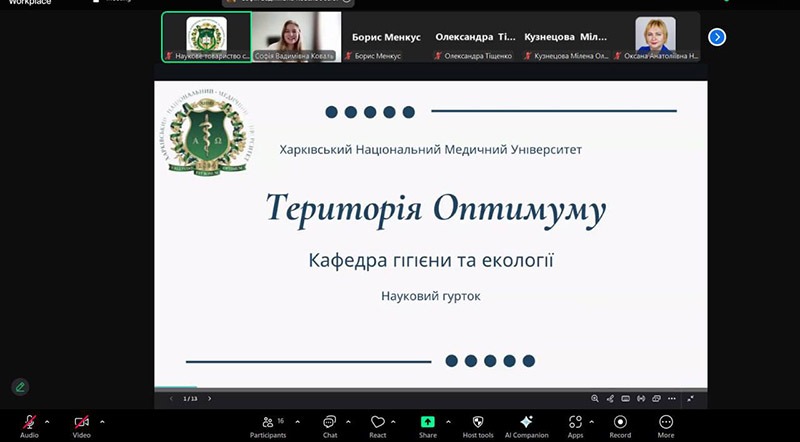800x442 pixels.
Task: Click the green Share screen icon
Action: 428,422
